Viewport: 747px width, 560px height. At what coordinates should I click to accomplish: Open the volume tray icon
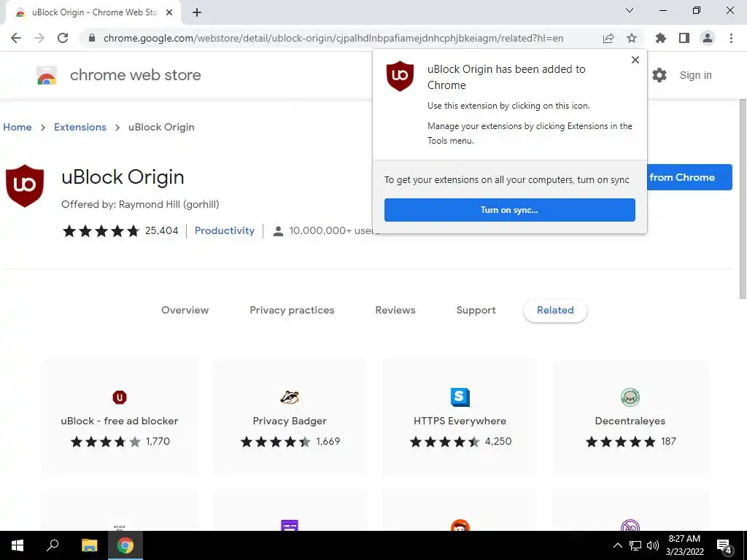click(x=653, y=545)
